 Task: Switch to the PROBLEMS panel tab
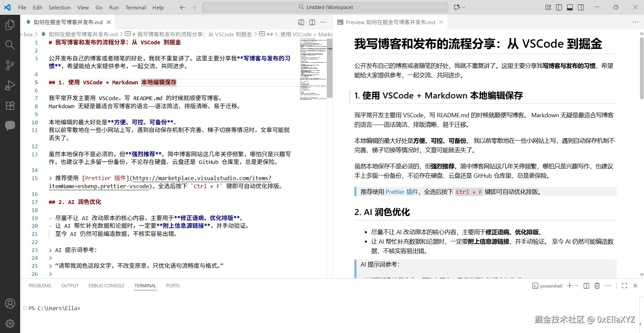[40, 286]
